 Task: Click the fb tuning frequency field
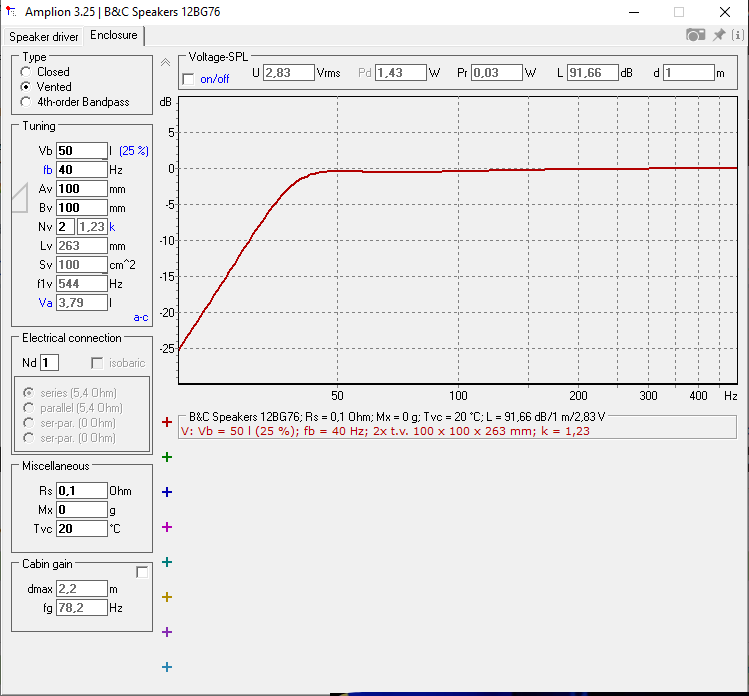(x=82, y=170)
